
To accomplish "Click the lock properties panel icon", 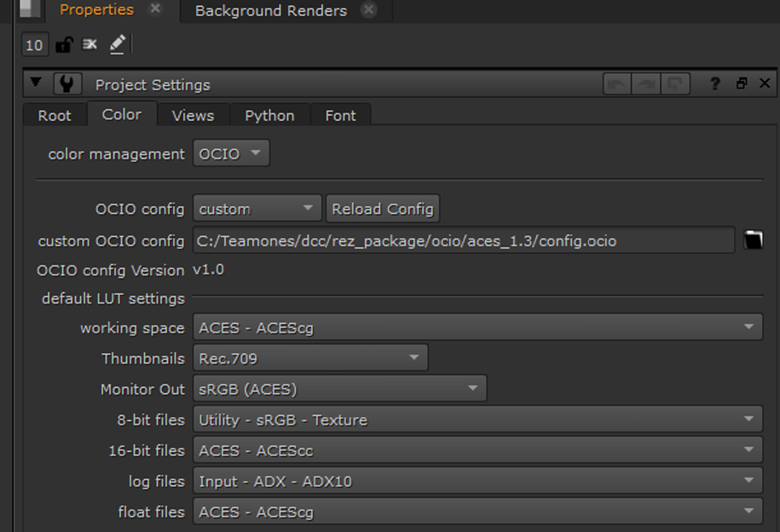I will coord(64,44).
